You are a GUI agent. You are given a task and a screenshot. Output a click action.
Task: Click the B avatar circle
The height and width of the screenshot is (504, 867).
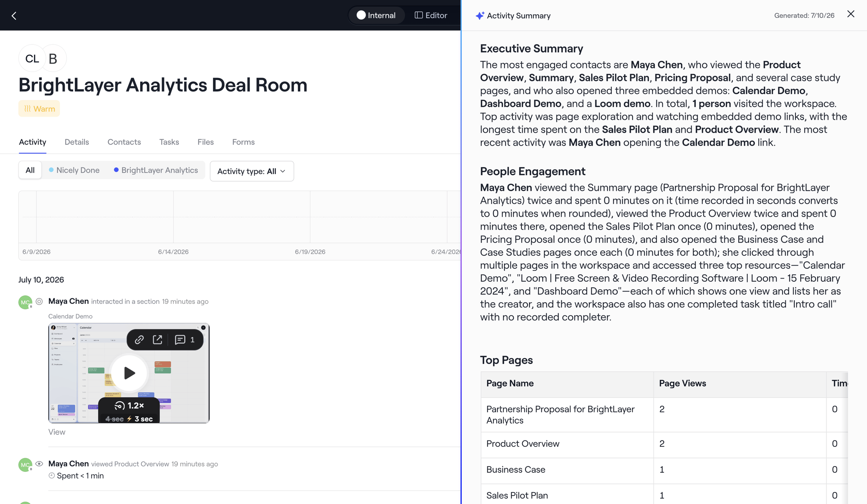(x=53, y=58)
